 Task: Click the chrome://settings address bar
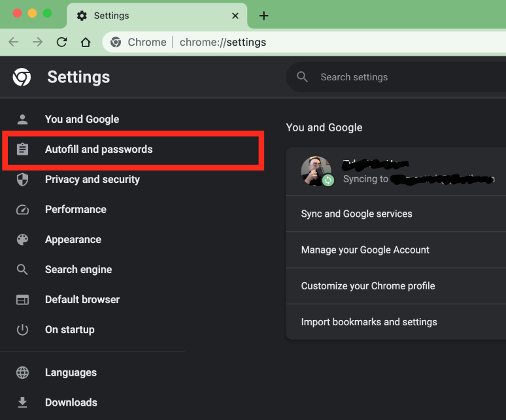coord(304,42)
